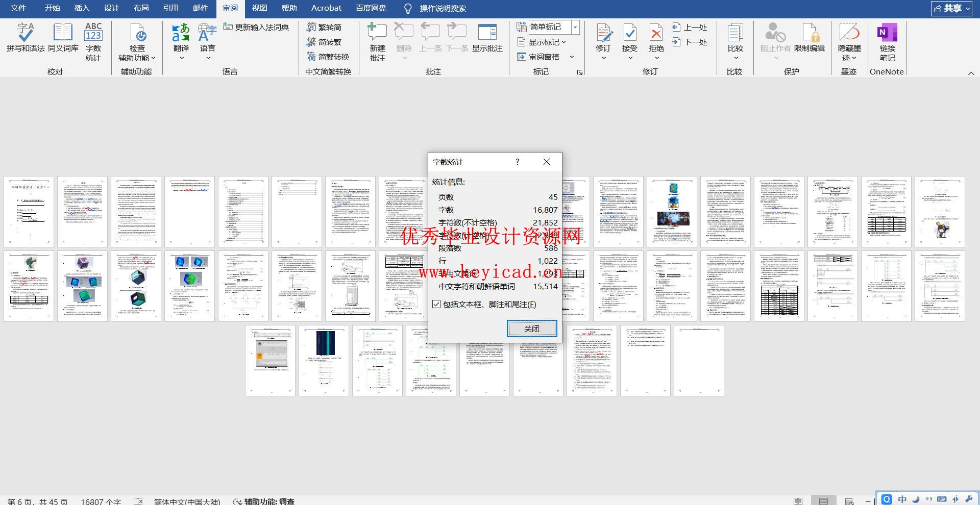Image resolution: width=980 pixels, height=505 pixels.
Task: Click 关闭 button in word count dialog
Action: coord(532,329)
